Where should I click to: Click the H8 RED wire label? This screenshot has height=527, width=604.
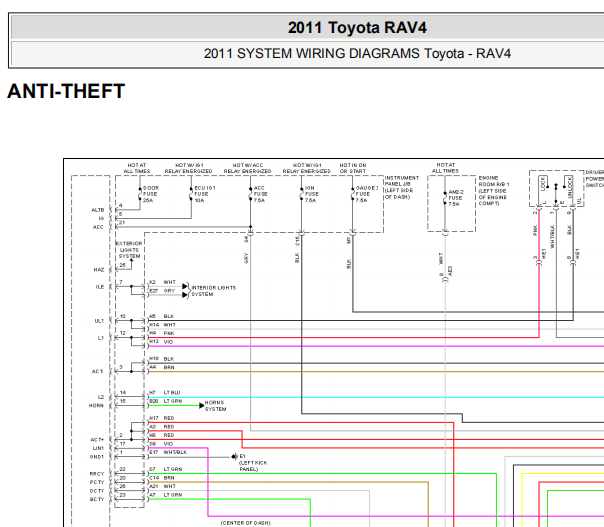click(x=162, y=435)
